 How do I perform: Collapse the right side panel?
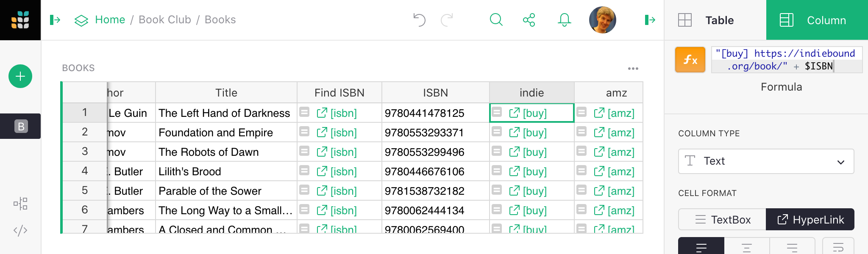(650, 20)
